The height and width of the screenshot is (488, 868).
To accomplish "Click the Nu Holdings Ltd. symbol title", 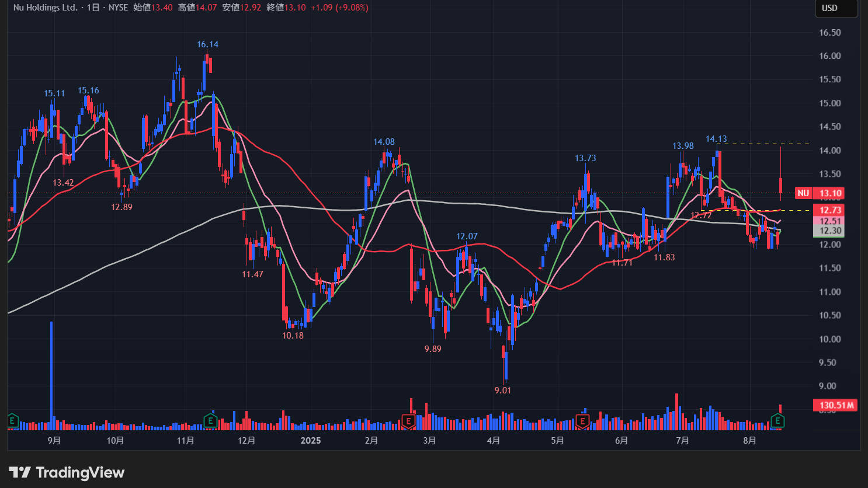I will point(46,8).
